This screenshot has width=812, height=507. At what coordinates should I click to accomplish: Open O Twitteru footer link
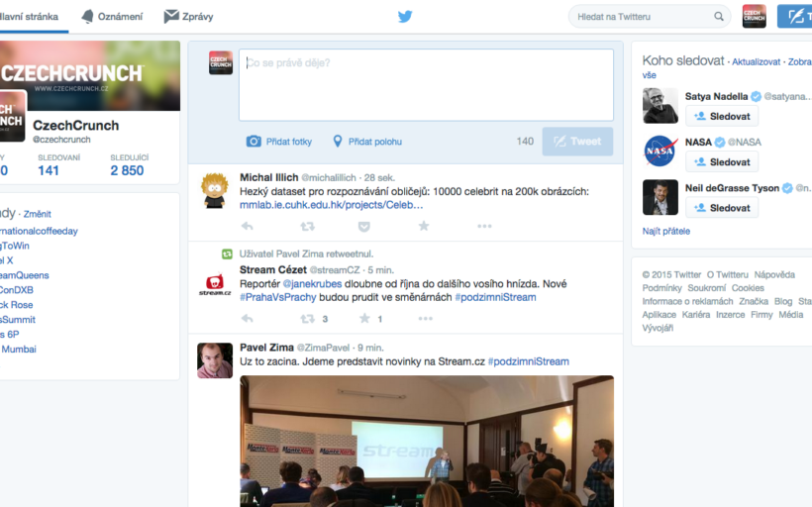(727, 274)
